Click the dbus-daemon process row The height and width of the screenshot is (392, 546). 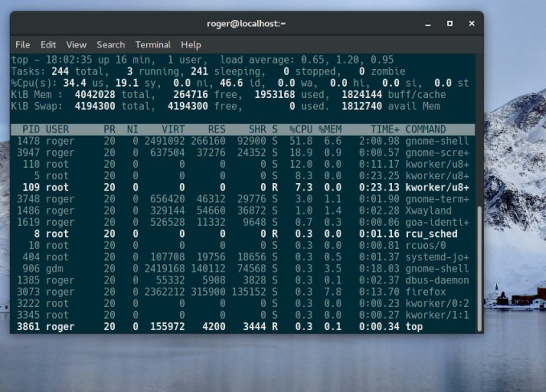241,280
